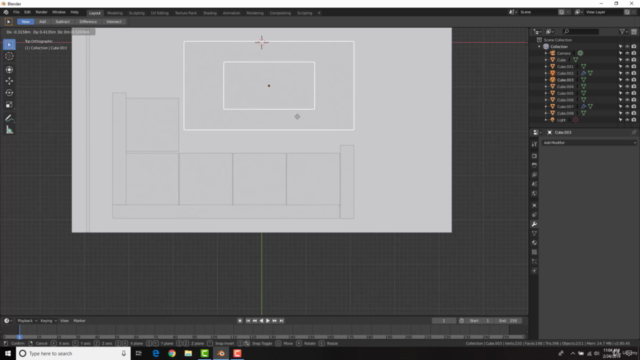Open the World properties tab
Image resolution: width=640 pixels, height=360 pixels.
click(534, 193)
